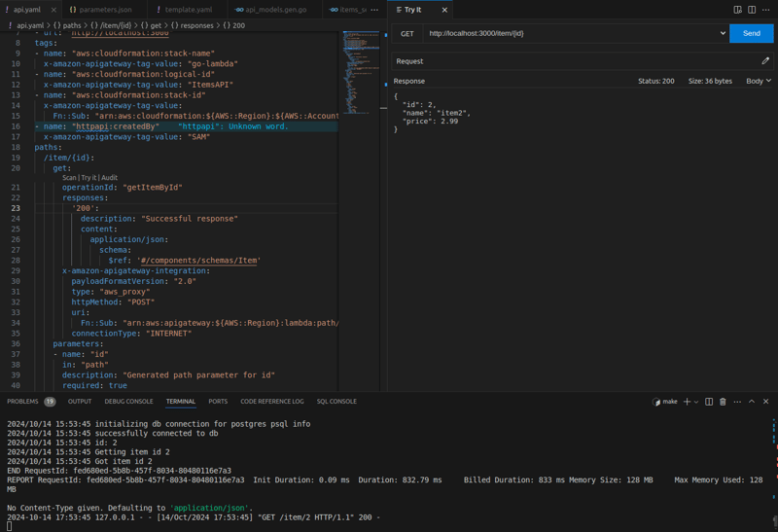Click the httpMethod POST line
Screen dimensions: 778x532
pos(113,302)
